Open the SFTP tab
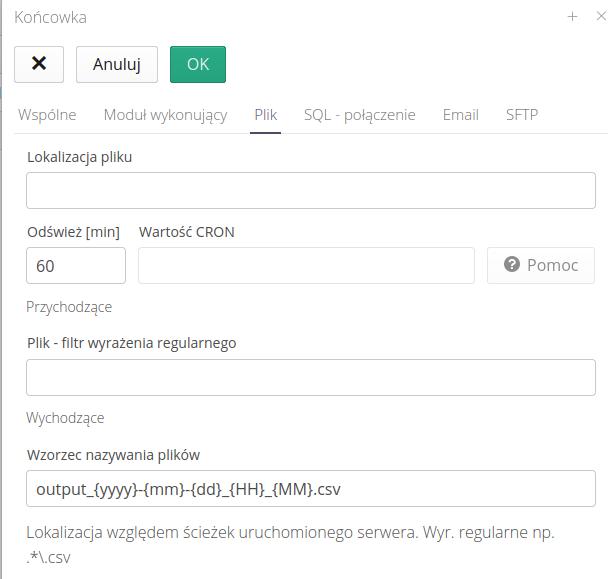The height and width of the screenshot is (579, 608). tap(521, 115)
